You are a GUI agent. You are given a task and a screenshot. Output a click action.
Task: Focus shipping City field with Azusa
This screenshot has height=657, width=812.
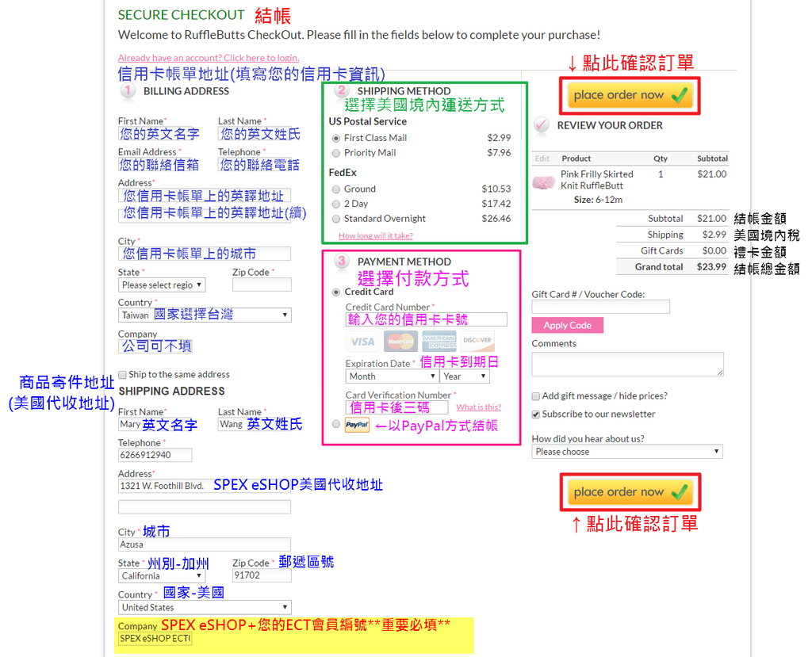pyautogui.click(x=205, y=544)
